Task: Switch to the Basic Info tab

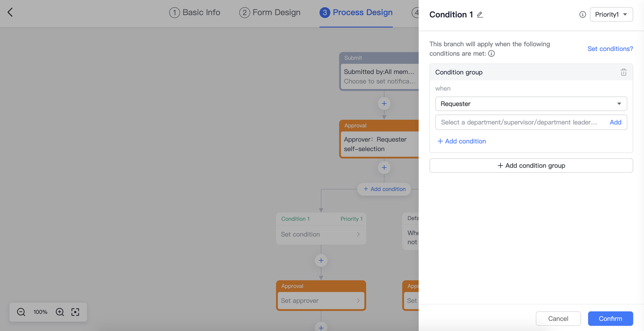Action: pos(195,13)
